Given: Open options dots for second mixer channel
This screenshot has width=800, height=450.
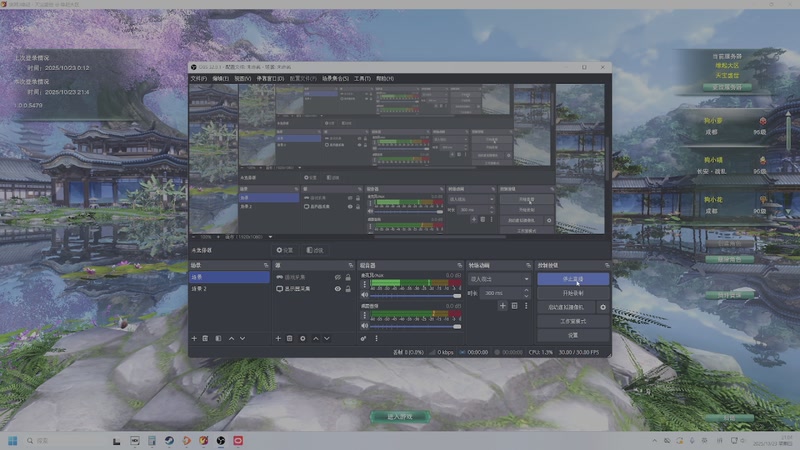Looking at the screenshot, I should [365, 315].
